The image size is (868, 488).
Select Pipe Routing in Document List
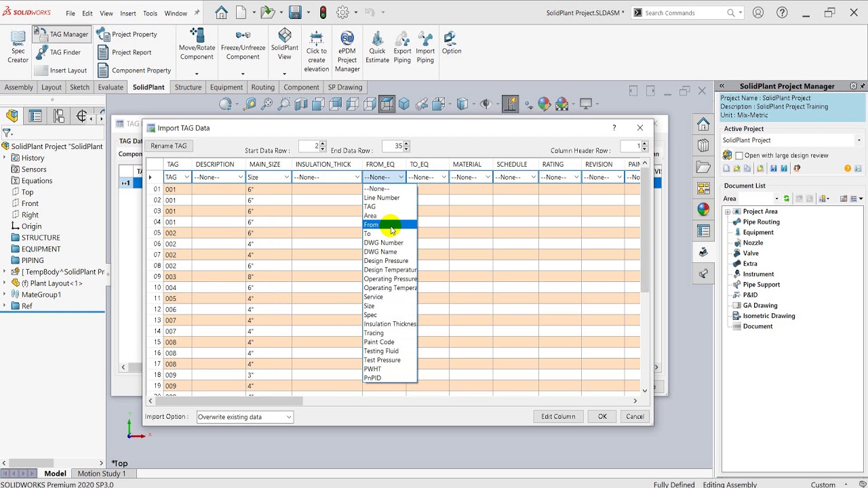761,222
